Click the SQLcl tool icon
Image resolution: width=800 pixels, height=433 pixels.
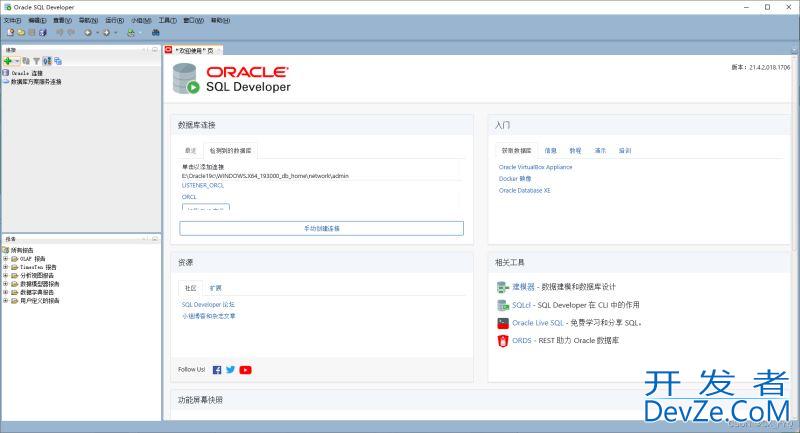pos(503,305)
